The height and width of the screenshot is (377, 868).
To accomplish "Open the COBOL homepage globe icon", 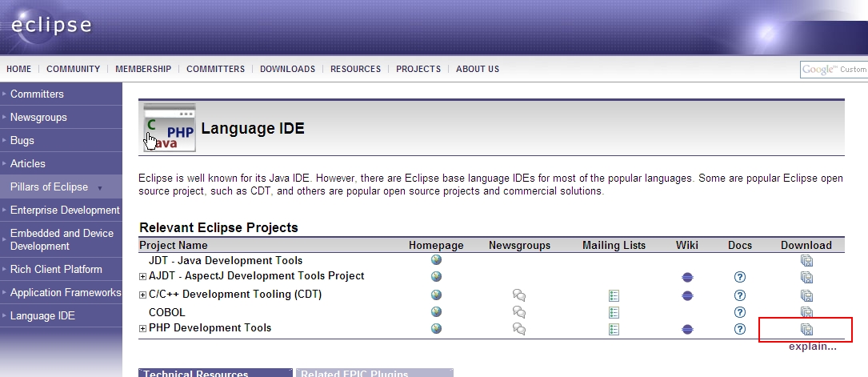I will tap(436, 311).
